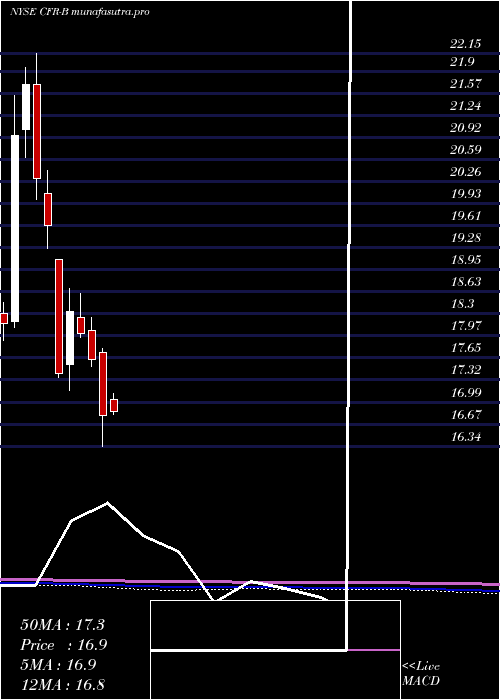
Task: Click the last small red candlestick near 16.99
Action: [x=114, y=405]
